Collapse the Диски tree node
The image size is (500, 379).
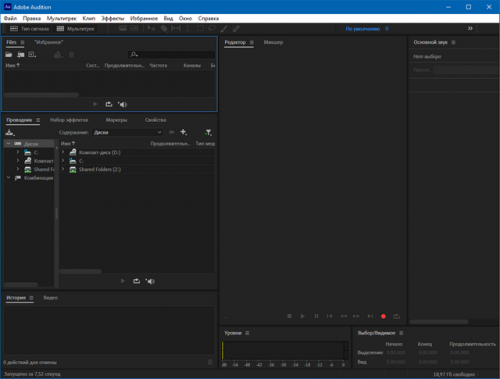[9, 144]
